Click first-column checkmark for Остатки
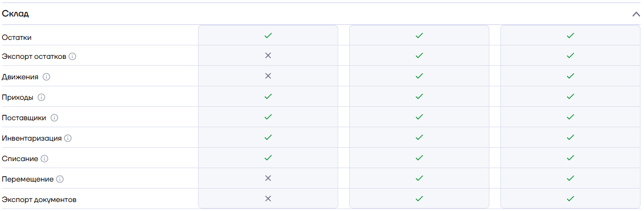Viewport: 644px width, 211px height. [x=268, y=35]
